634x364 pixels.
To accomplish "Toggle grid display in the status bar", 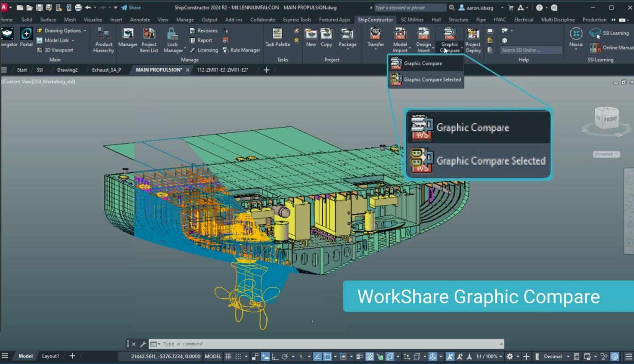I will point(228,356).
